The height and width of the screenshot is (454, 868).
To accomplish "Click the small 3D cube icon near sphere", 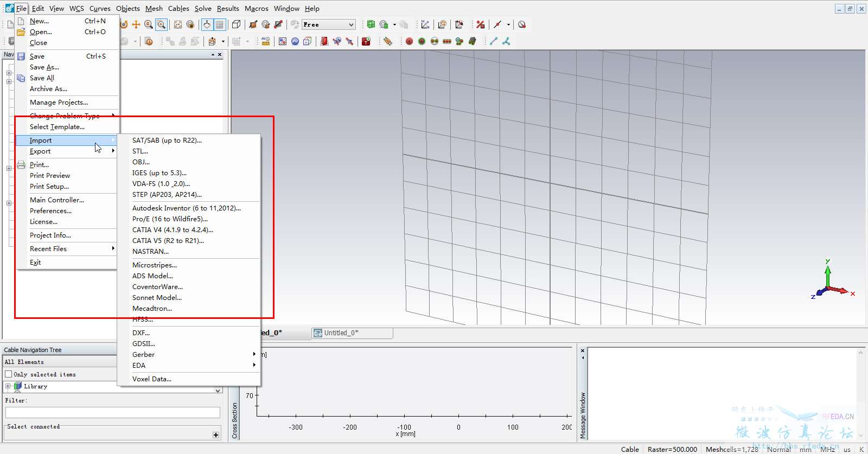I will pyautogui.click(x=308, y=41).
